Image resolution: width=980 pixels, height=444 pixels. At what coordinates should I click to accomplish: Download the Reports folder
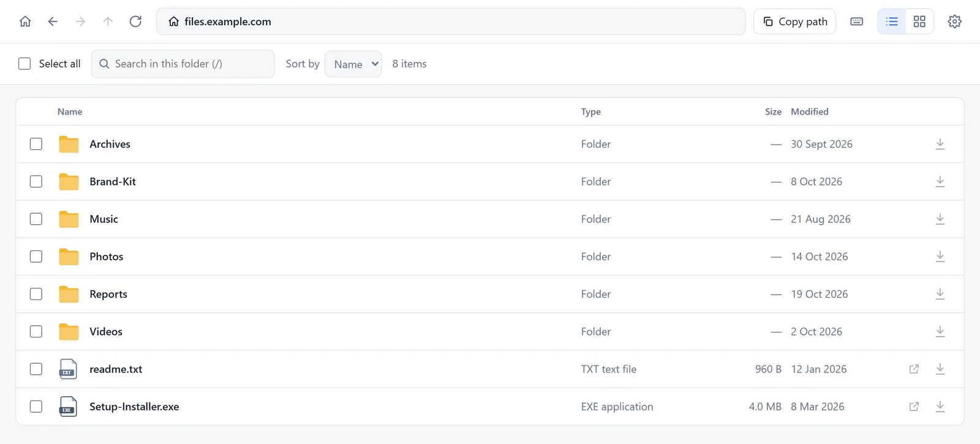tap(940, 294)
